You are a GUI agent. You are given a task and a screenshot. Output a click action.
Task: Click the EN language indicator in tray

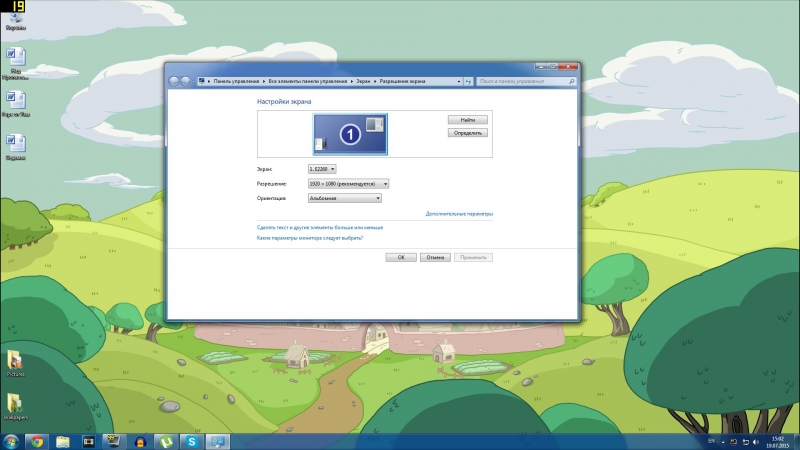click(x=711, y=441)
